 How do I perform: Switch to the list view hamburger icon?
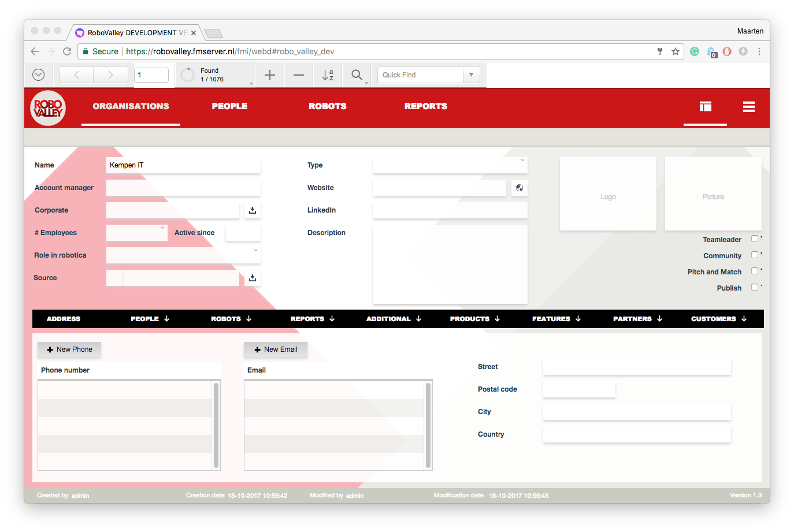(749, 106)
